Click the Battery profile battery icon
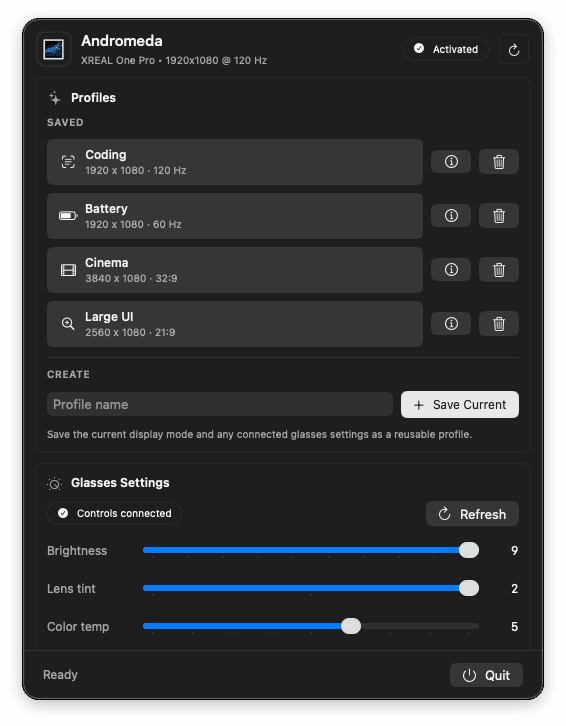Viewport: 566px width, 726px height. 68,216
